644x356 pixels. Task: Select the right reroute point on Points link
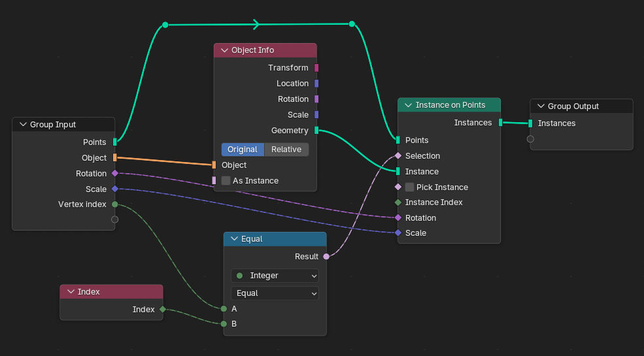tap(352, 24)
